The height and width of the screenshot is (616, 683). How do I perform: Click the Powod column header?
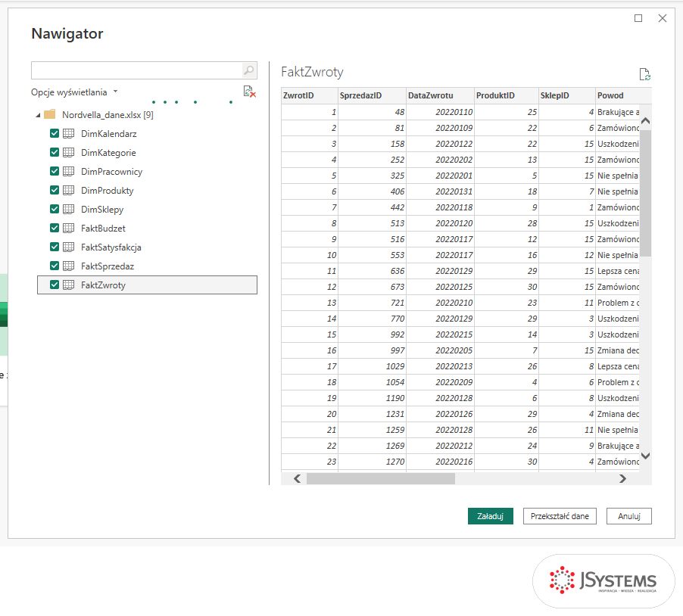pyautogui.click(x=624, y=96)
